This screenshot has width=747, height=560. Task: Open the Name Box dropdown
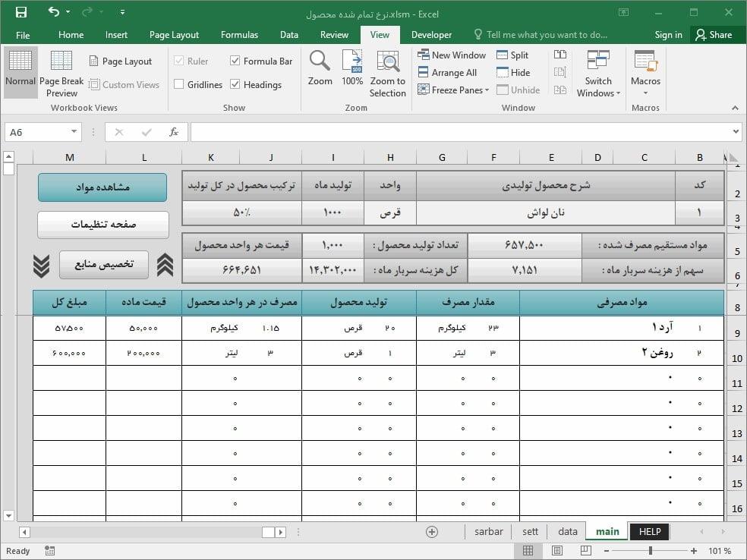click(x=74, y=131)
